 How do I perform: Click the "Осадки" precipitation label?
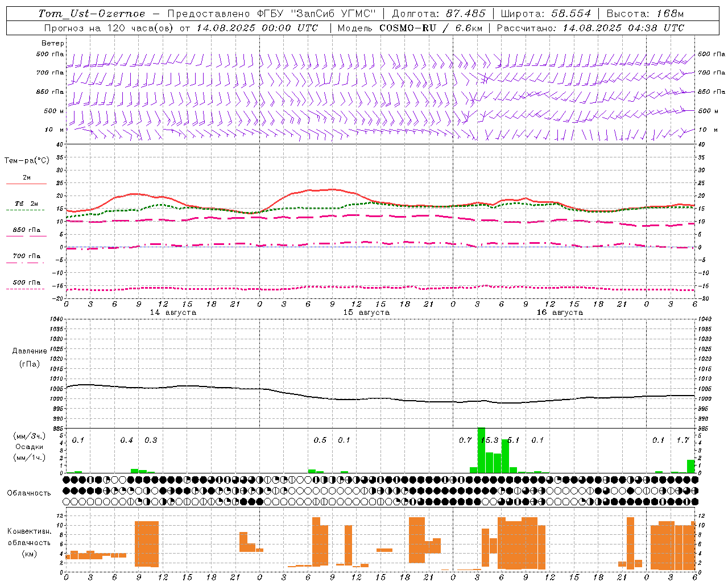point(30,447)
